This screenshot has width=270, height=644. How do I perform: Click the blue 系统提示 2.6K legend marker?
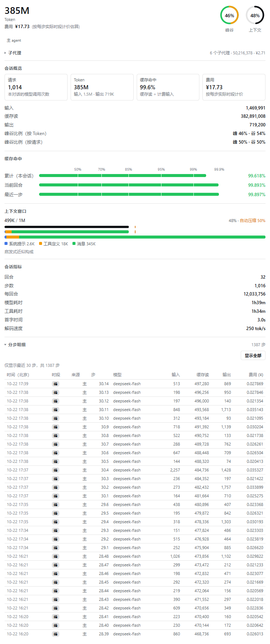(6, 244)
